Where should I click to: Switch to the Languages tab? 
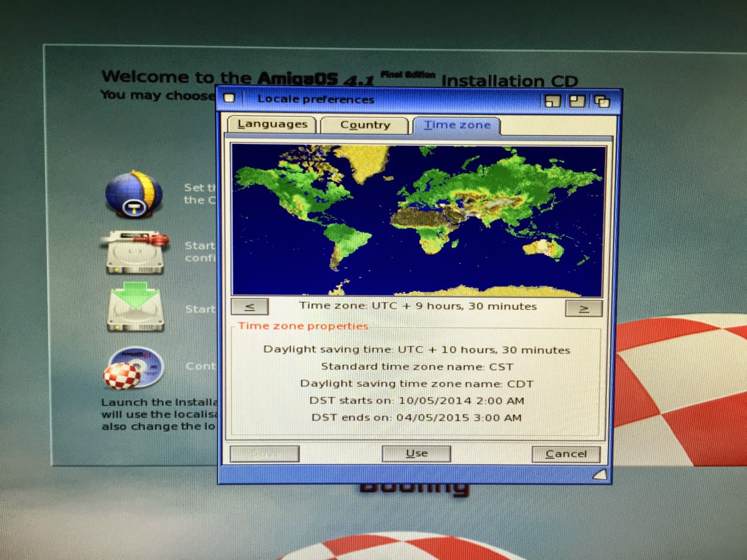(272, 125)
